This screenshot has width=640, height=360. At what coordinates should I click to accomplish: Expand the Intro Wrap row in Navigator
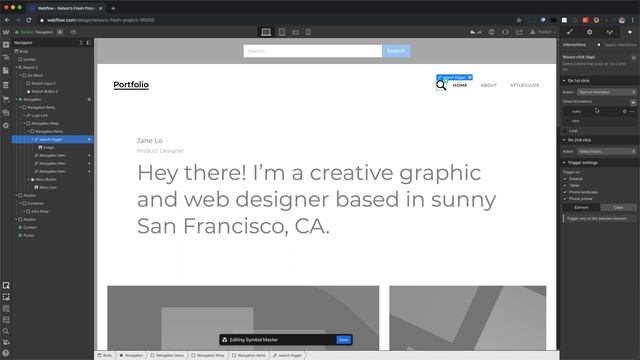pyautogui.click(x=25, y=211)
